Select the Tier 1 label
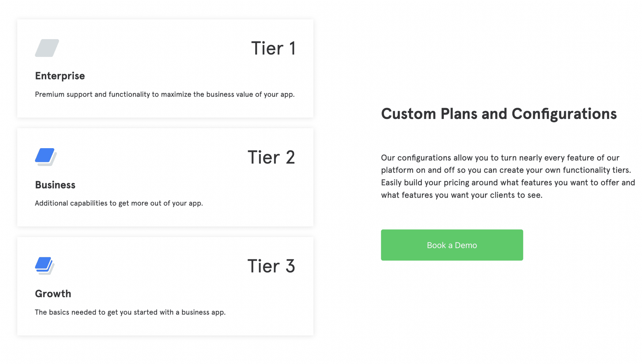Viewport: 642px width, 364px height. (x=274, y=48)
